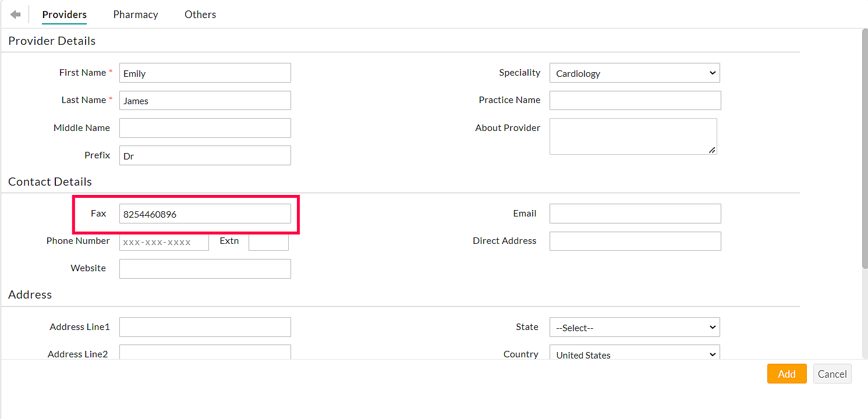868x419 pixels.
Task: Click the Fax number field
Action: [205, 214]
